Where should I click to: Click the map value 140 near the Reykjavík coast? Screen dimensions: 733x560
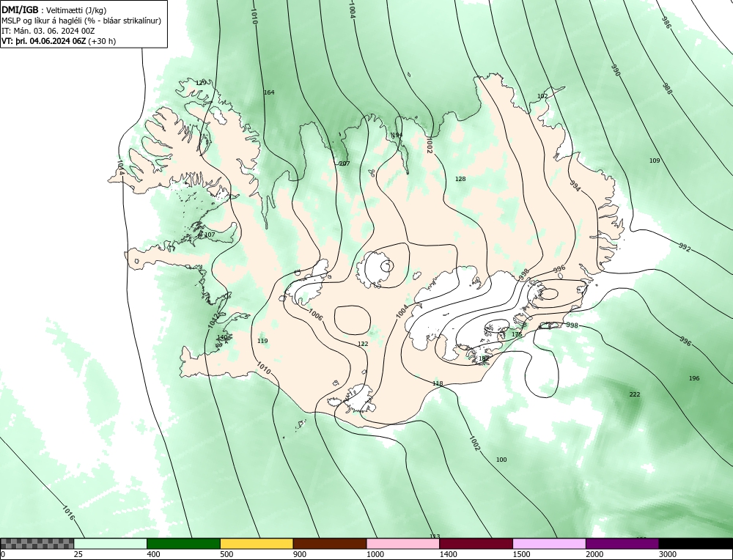[222, 337]
